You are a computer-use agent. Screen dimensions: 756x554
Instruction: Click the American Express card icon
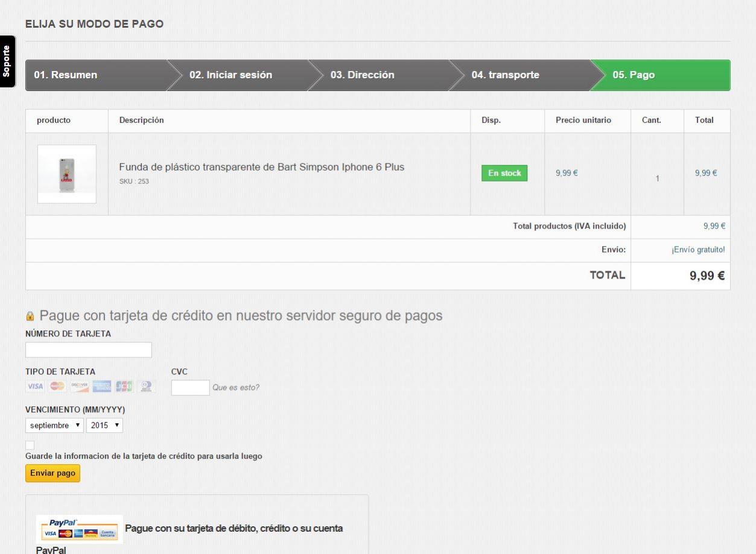point(102,386)
